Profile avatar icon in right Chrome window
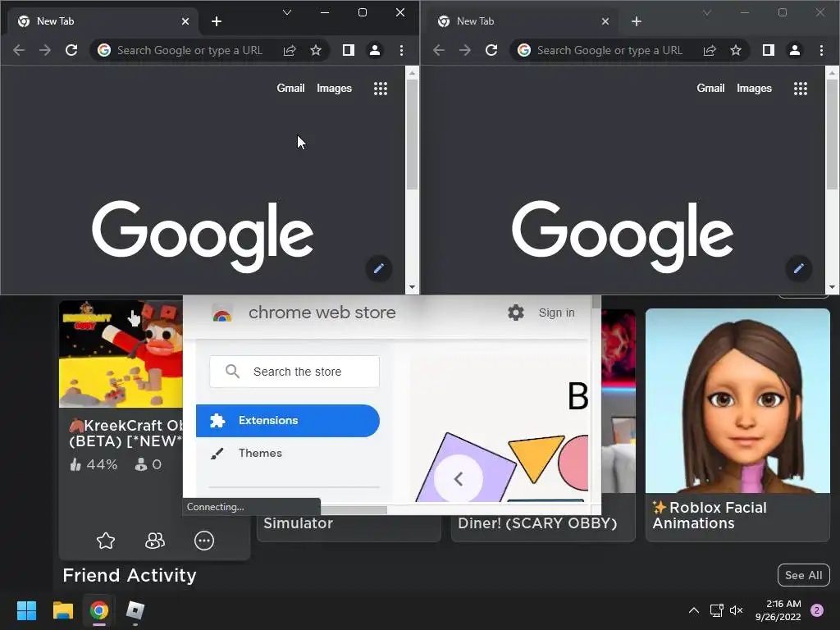Screen dimensions: 840x630 794,50
